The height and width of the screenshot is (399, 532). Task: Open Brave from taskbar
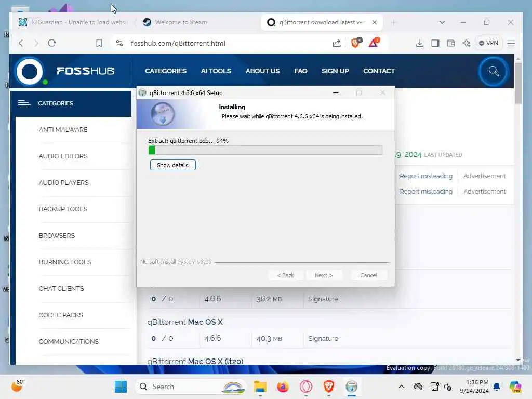click(328, 387)
